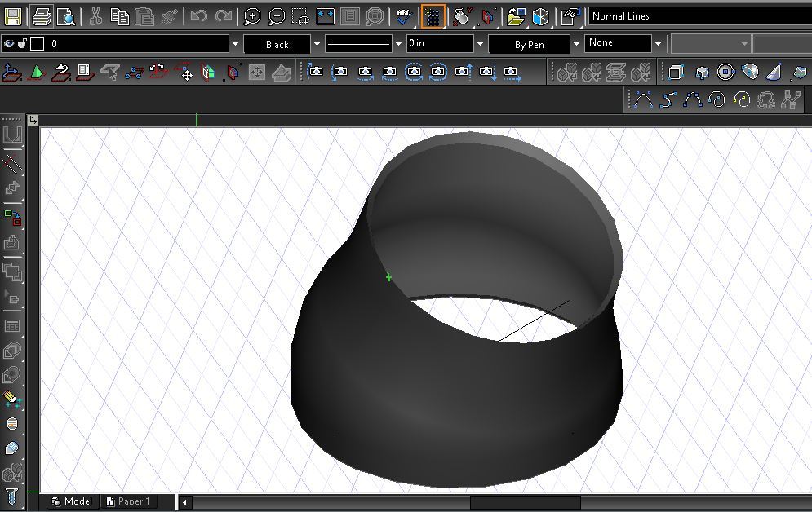Expand the By Pen brush color dropdown
The width and height of the screenshot is (812, 512).
576,44
